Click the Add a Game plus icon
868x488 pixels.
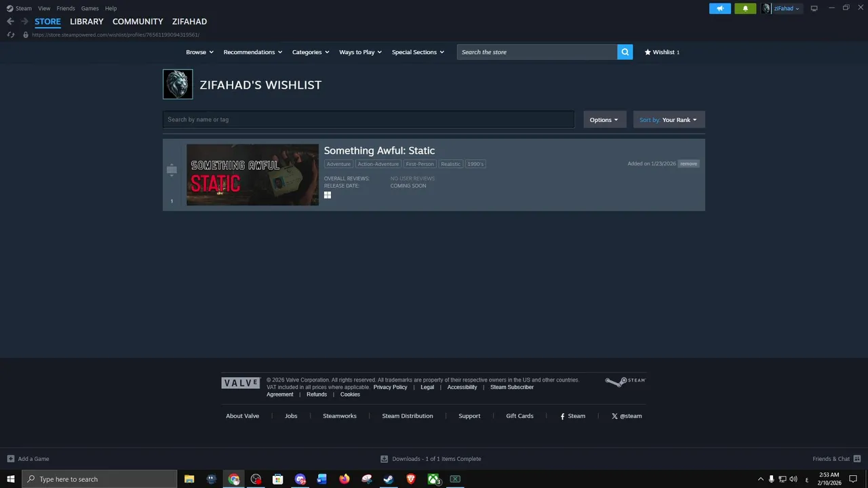click(x=11, y=459)
